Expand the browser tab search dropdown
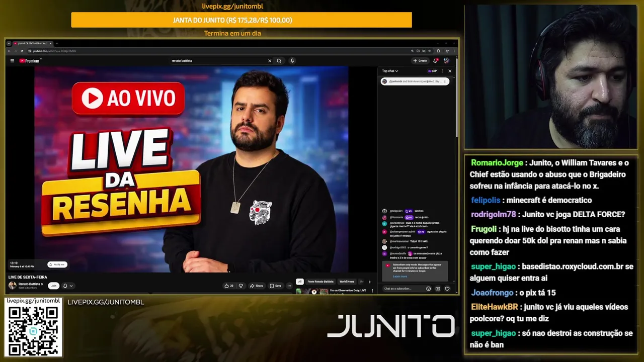 tap(9, 43)
